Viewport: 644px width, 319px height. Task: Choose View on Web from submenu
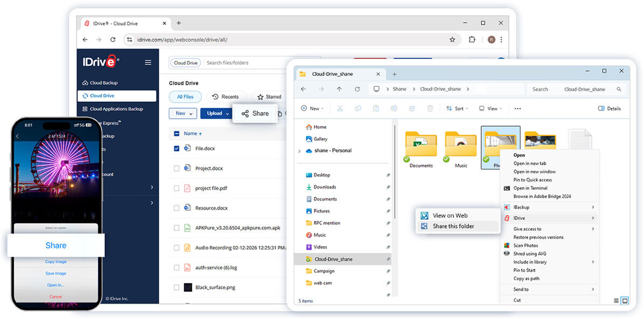pyautogui.click(x=458, y=216)
